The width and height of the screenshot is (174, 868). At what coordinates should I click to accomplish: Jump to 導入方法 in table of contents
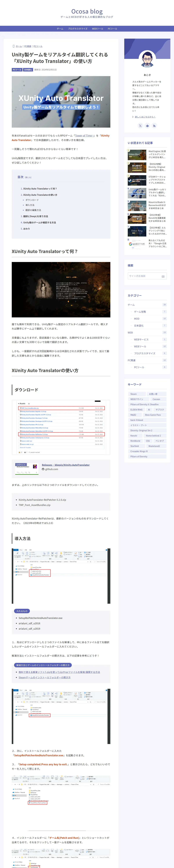30,205
